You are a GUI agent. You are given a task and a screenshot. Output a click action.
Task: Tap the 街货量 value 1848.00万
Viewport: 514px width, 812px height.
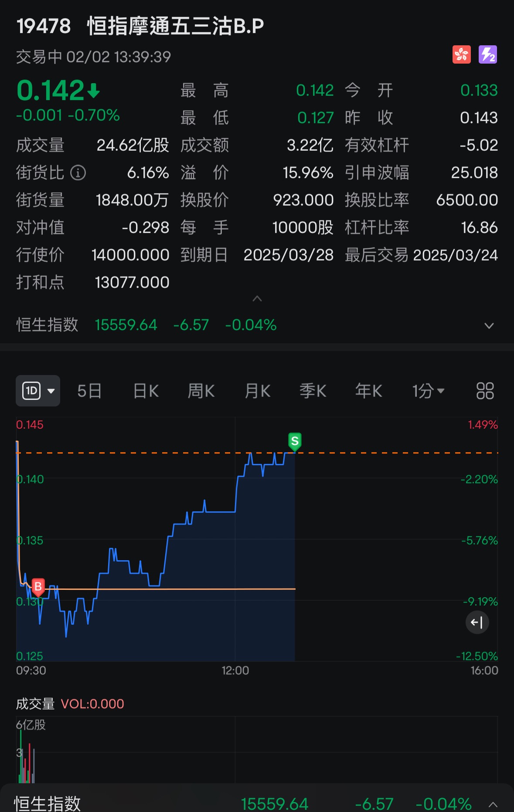point(132,200)
